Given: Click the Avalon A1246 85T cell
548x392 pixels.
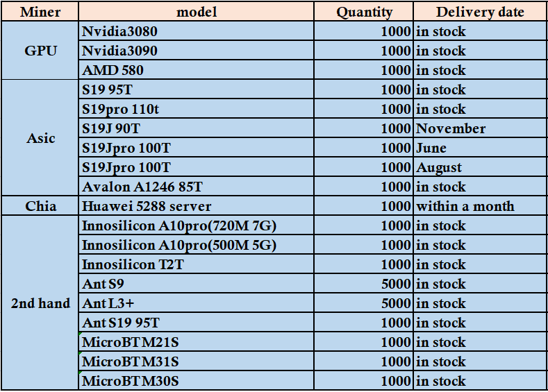Looking at the screenshot, I should (197, 187).
